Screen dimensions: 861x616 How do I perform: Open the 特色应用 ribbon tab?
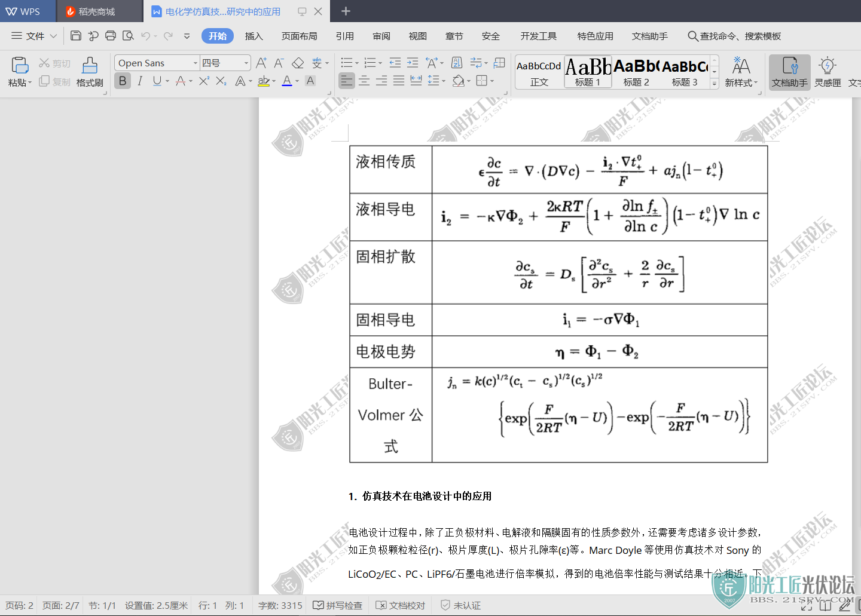tap(596, 36)
